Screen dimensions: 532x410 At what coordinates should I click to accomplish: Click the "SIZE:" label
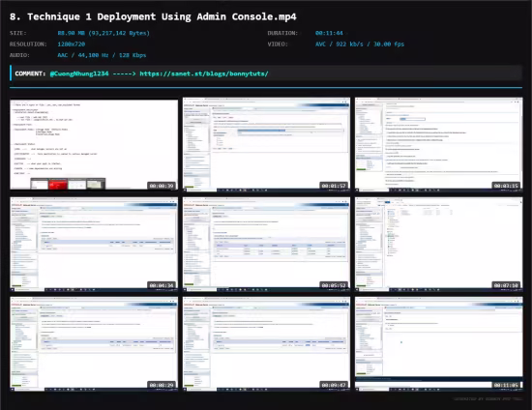18,33
